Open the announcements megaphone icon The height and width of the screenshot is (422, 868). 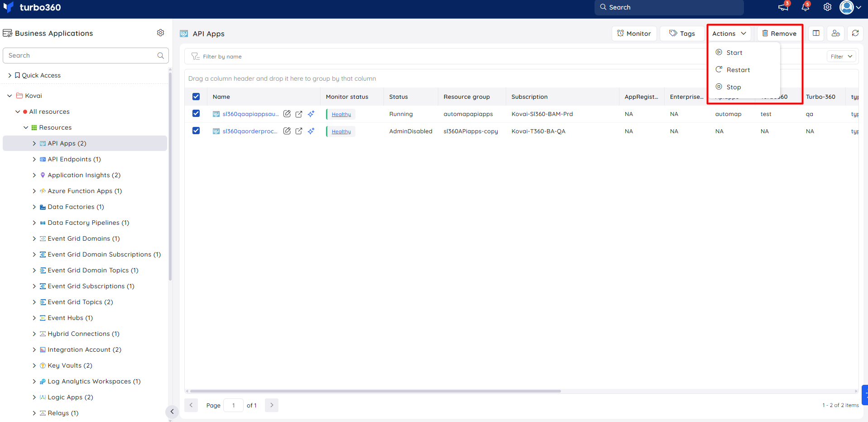click(783, 7)
